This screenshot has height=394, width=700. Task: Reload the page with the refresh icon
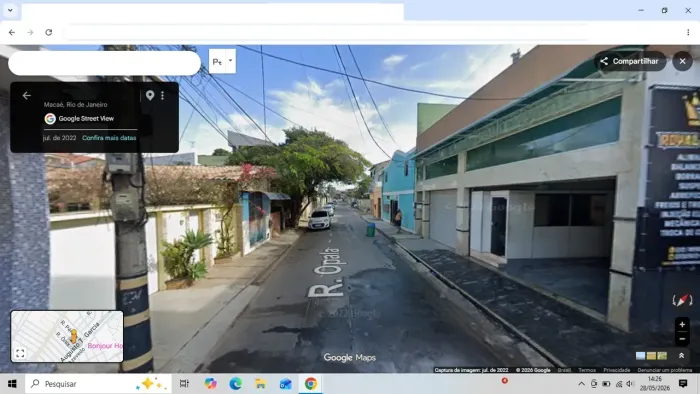(49, 32)
